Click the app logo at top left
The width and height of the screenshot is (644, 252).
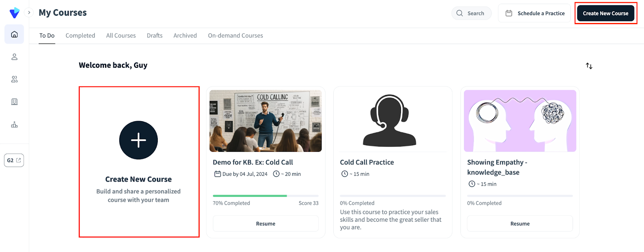(x=14, y=13)
